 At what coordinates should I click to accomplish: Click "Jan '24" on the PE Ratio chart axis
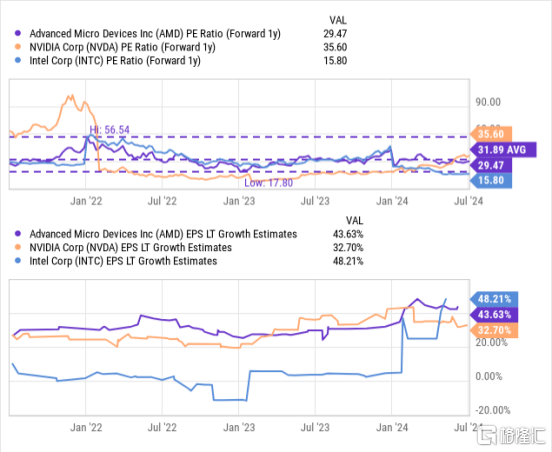coord(392,201)
